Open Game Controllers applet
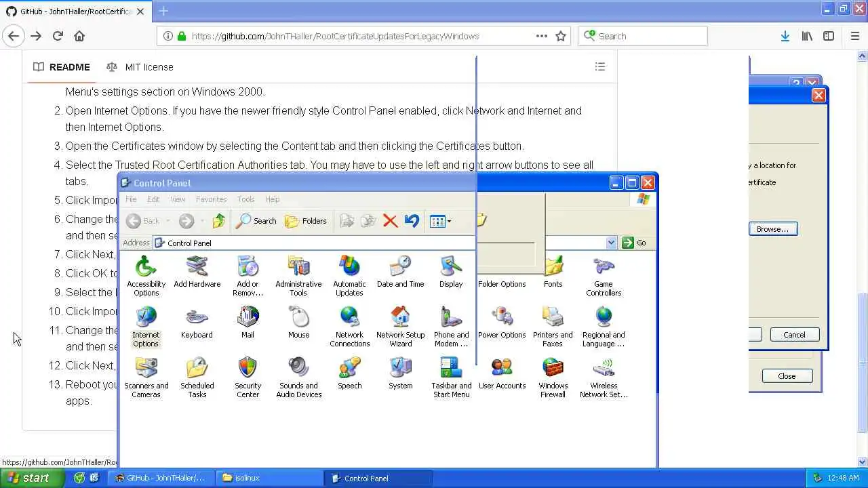Image resolution: width=868 pixels, height=488 pixels. (604, 276)
